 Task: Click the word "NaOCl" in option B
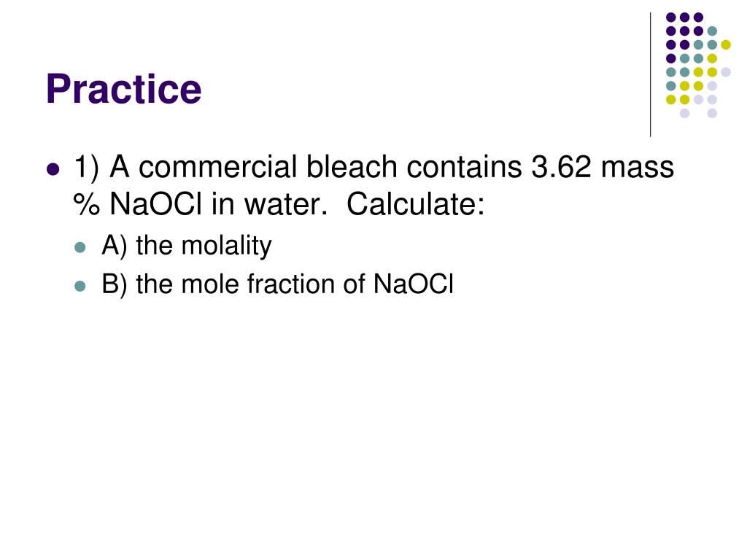tap(414, 284)
